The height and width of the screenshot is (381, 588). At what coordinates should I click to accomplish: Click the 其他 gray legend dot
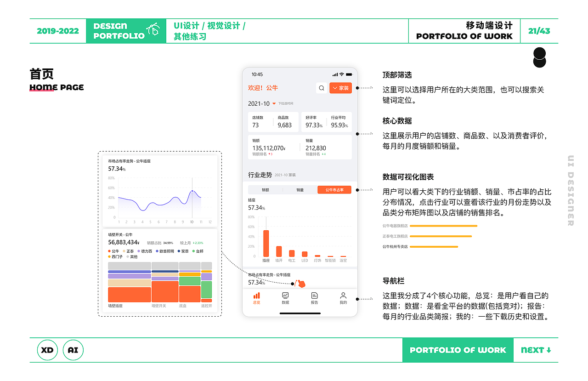[x=128, y=257]
